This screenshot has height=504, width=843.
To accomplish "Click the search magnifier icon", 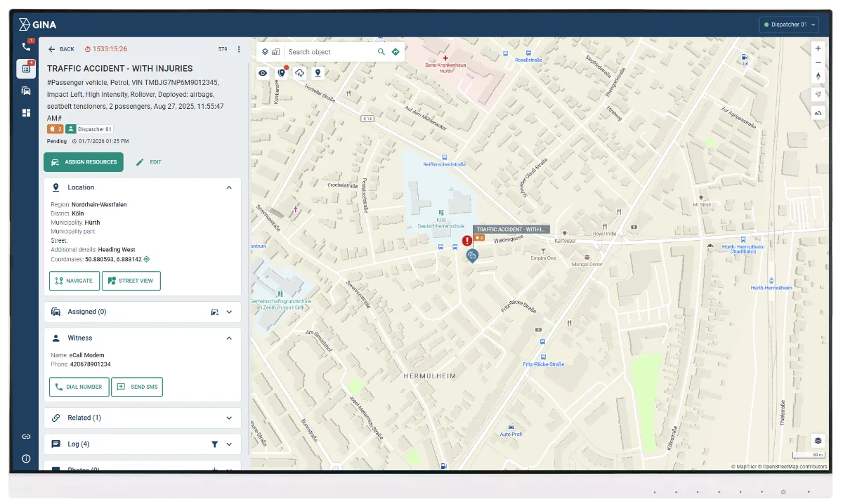I will click(x=380, y=51).
